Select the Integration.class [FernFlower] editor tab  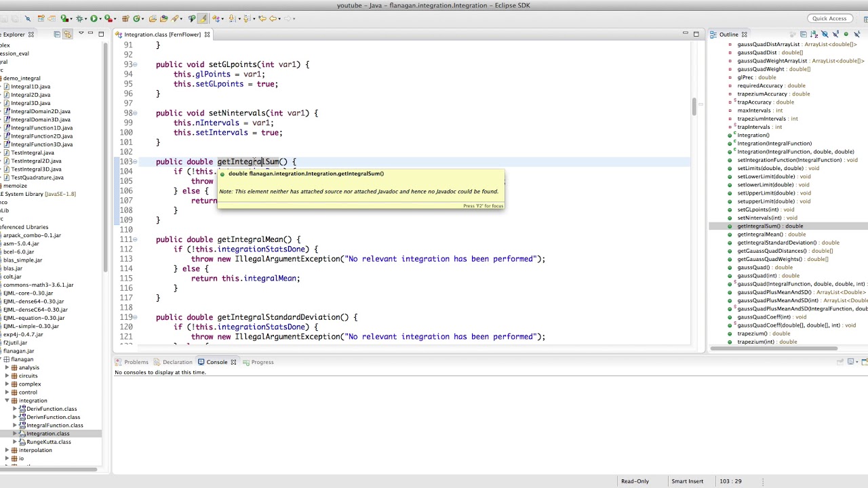163,34
